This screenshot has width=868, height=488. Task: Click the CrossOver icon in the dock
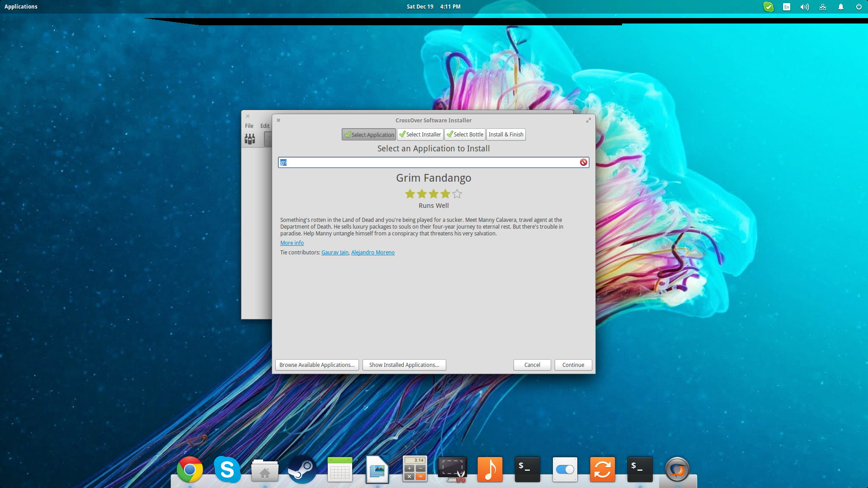point(677,469)
